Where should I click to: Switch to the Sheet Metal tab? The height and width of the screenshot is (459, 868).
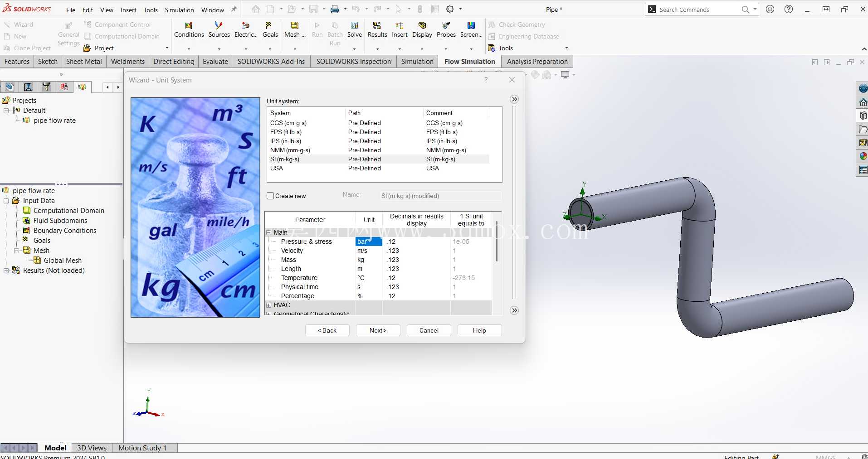point(84,62)
